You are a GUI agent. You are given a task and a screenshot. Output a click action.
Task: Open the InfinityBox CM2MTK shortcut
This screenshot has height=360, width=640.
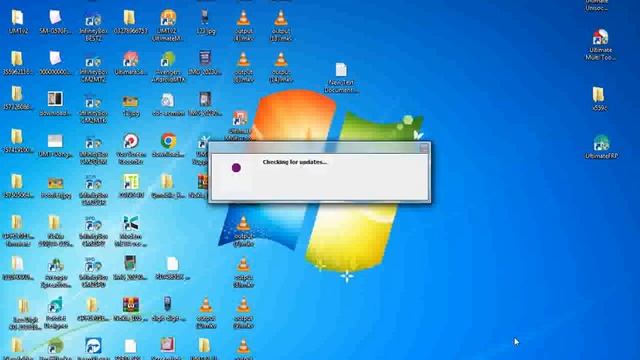93,109
